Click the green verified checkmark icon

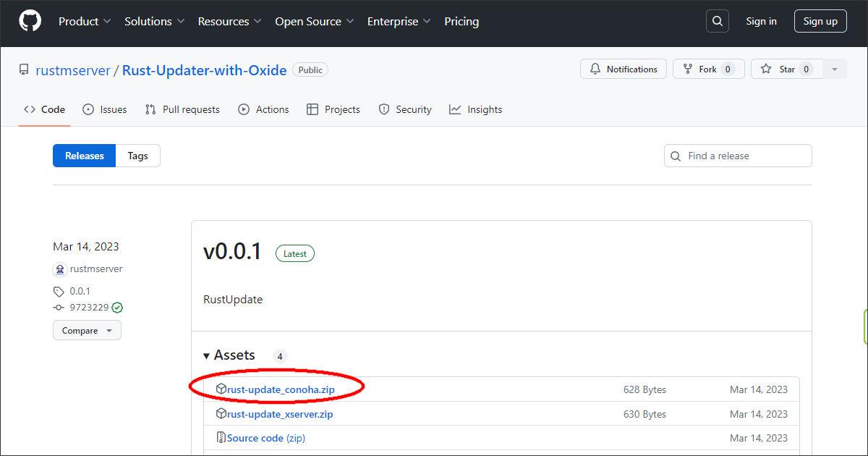tap(117, 308)
